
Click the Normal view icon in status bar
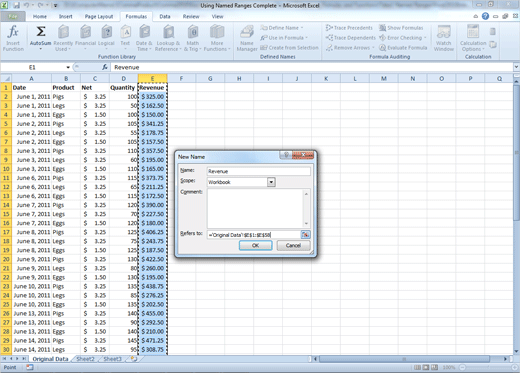coord(417,367)
